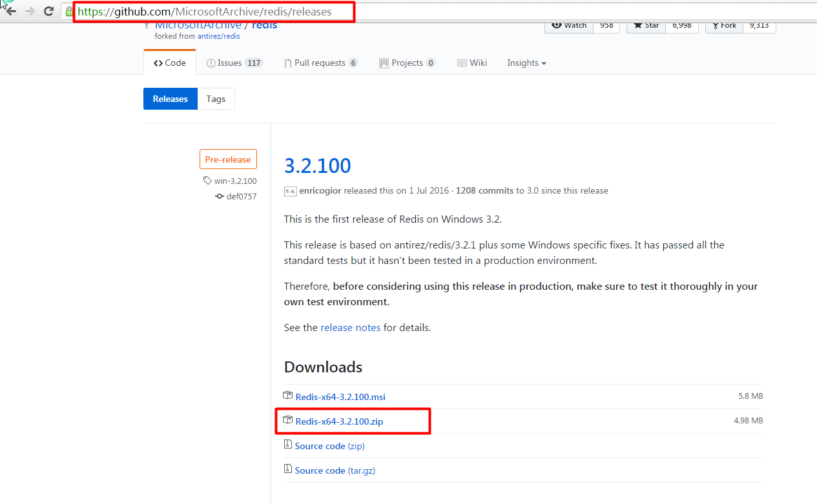
Task: Click the browser forward arrow
Action: tap(30, 11)
